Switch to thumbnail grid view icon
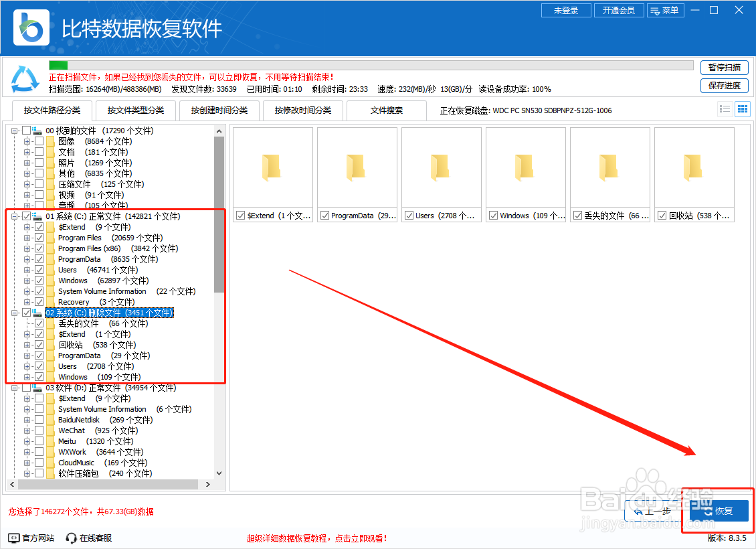 click(x=742, y=108)
